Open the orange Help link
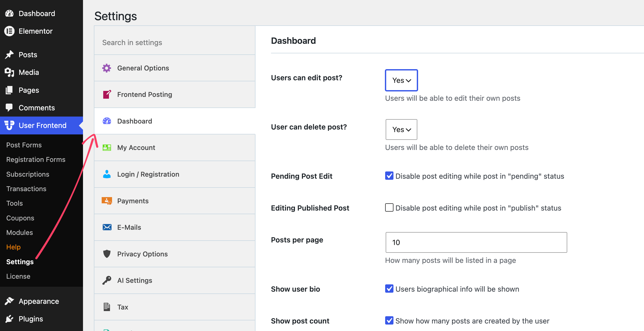This screenshot has height=331, width=644. pyautogui.click(x=13, y=247)
